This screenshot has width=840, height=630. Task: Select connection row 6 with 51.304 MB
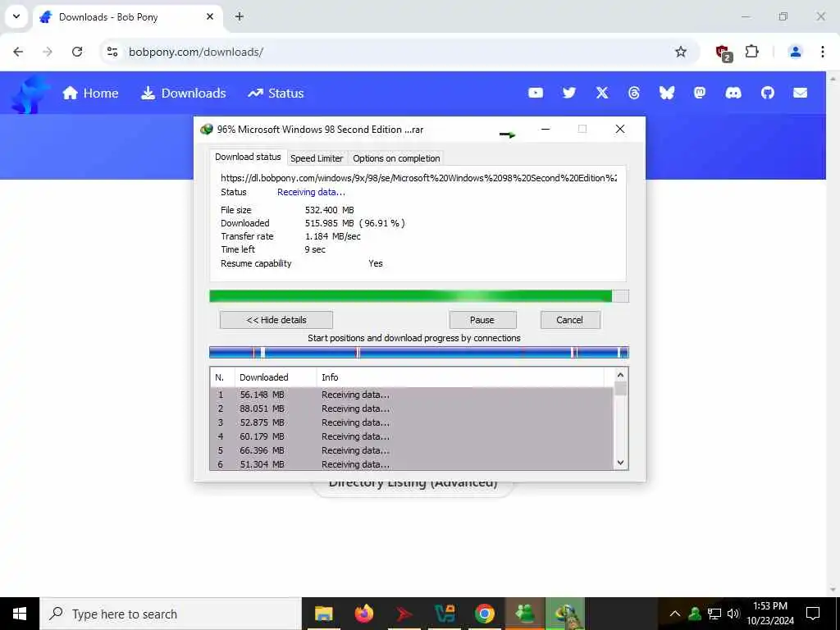tap(412, 464)
